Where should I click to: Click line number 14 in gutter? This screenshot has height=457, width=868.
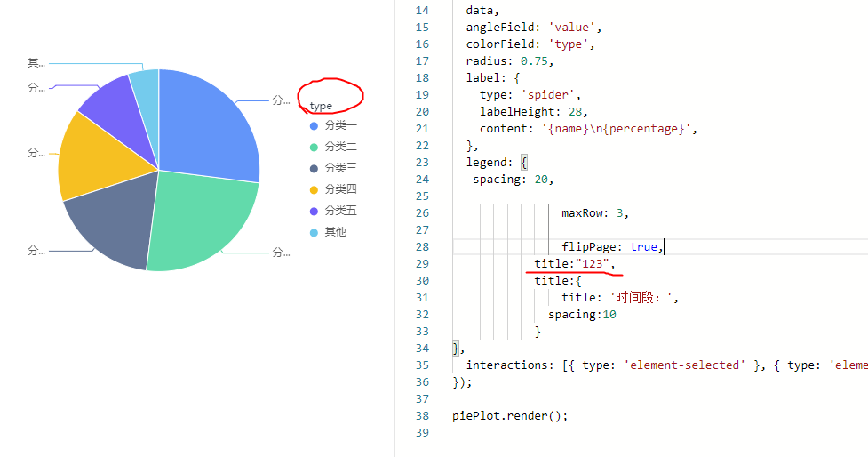422,10
